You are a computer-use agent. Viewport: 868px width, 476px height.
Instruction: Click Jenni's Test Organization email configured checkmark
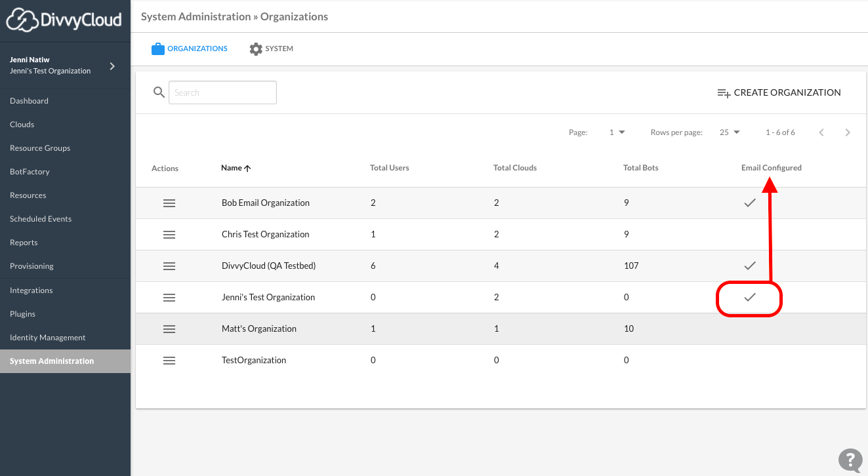(750, 298)
